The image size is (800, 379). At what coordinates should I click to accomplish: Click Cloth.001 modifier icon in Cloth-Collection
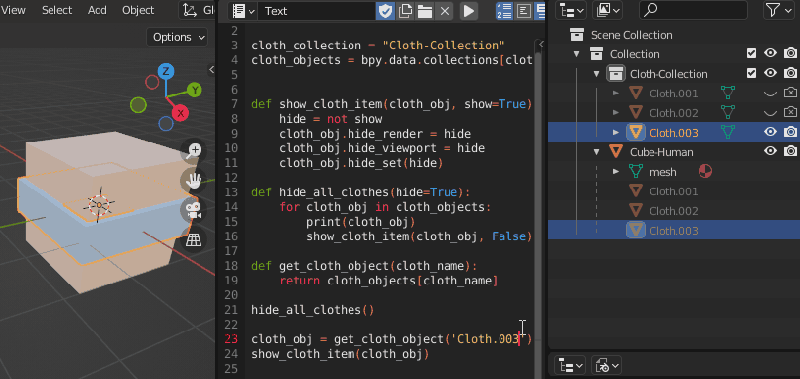click(x=728, y=93)
